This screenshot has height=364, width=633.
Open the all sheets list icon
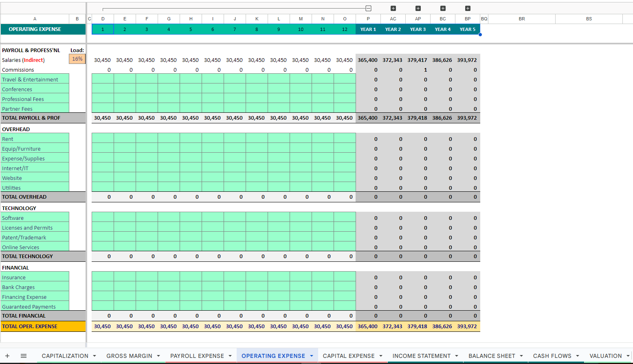(24, 356)
